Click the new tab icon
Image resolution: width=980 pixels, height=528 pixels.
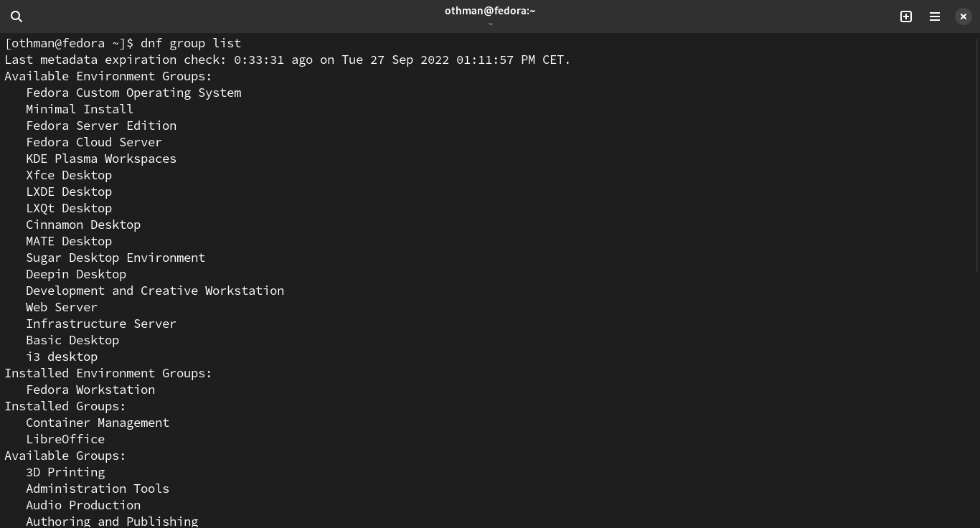pyautogui.click(x=906, y=16)
